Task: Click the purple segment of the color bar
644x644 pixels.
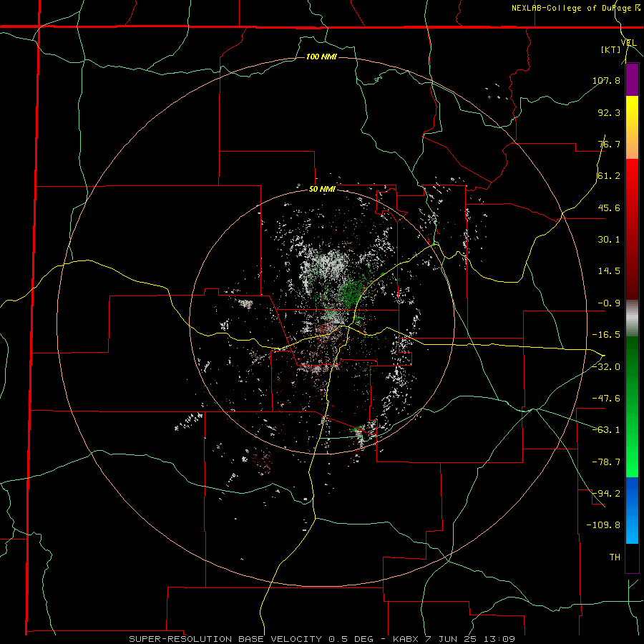Action: (x=632, y=80)
